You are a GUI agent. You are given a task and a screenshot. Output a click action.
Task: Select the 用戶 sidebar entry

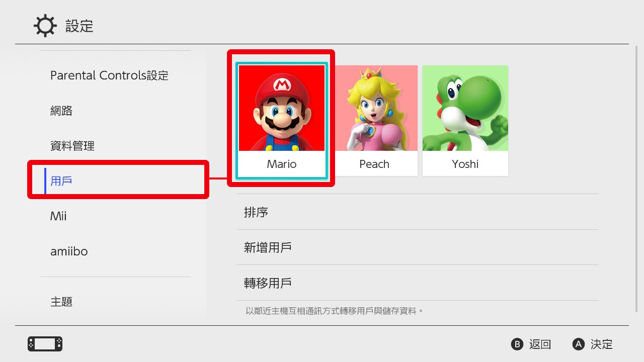coord(118,181)
